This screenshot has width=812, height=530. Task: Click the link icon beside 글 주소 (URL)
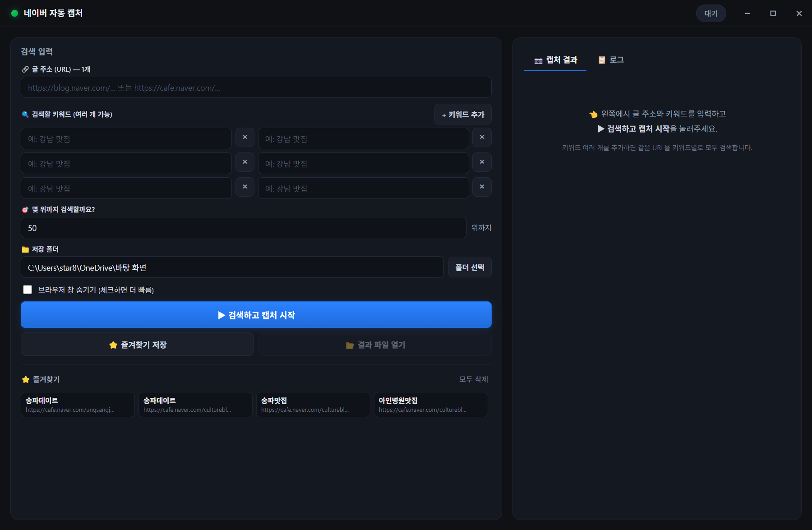(x=25, y=69)
